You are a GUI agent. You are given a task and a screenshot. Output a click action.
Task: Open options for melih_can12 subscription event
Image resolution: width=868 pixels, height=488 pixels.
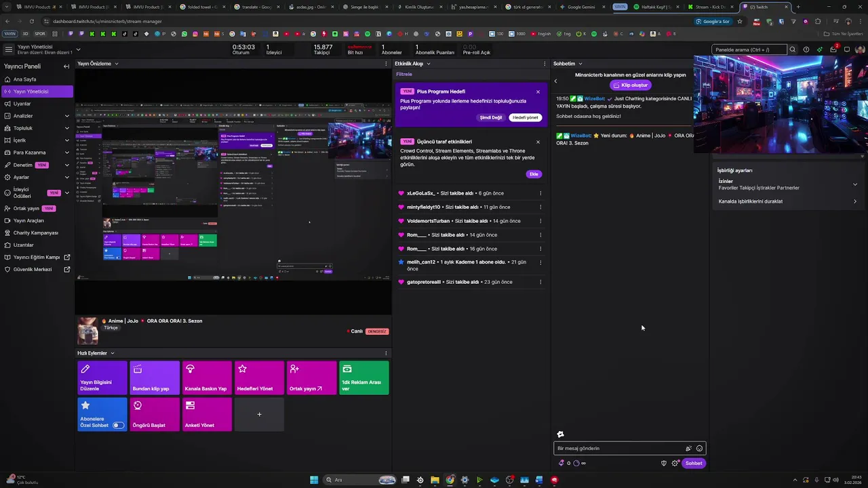[x=540, y=262]
